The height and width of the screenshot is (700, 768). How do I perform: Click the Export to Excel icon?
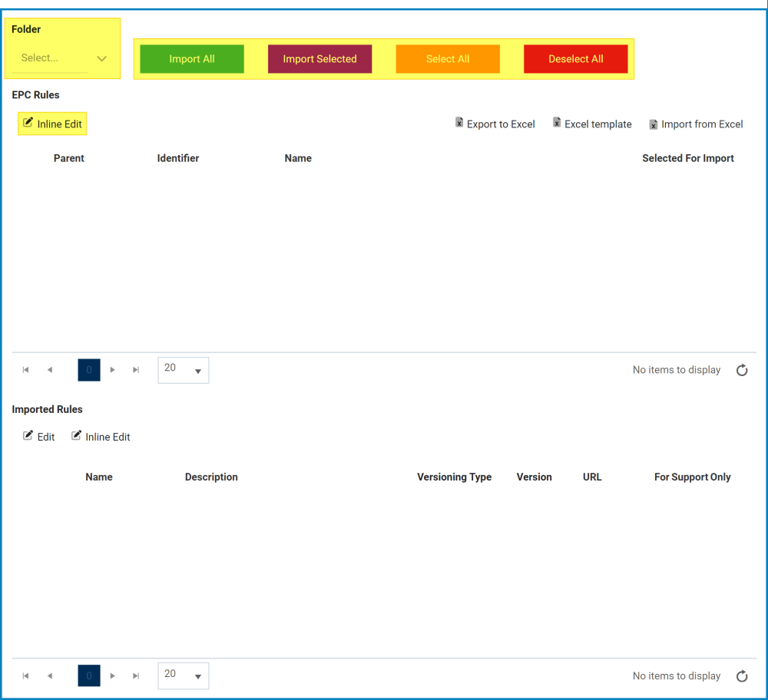(459, 123)
